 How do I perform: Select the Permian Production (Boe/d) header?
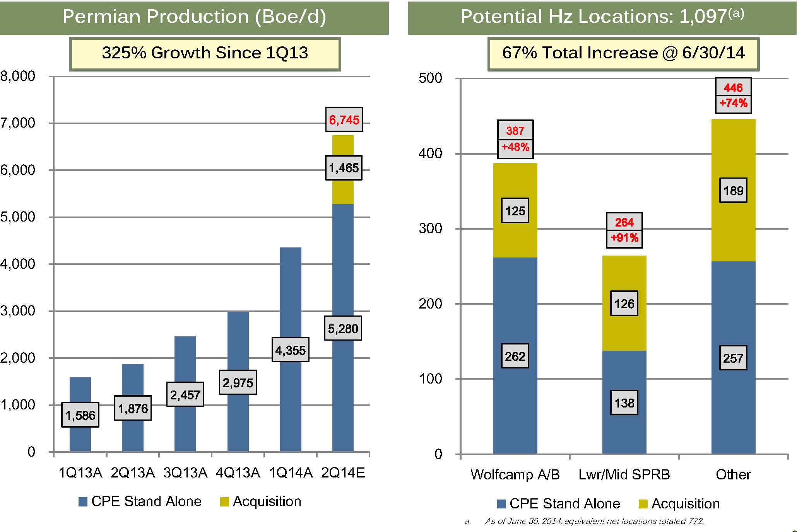tap(194, 17)
